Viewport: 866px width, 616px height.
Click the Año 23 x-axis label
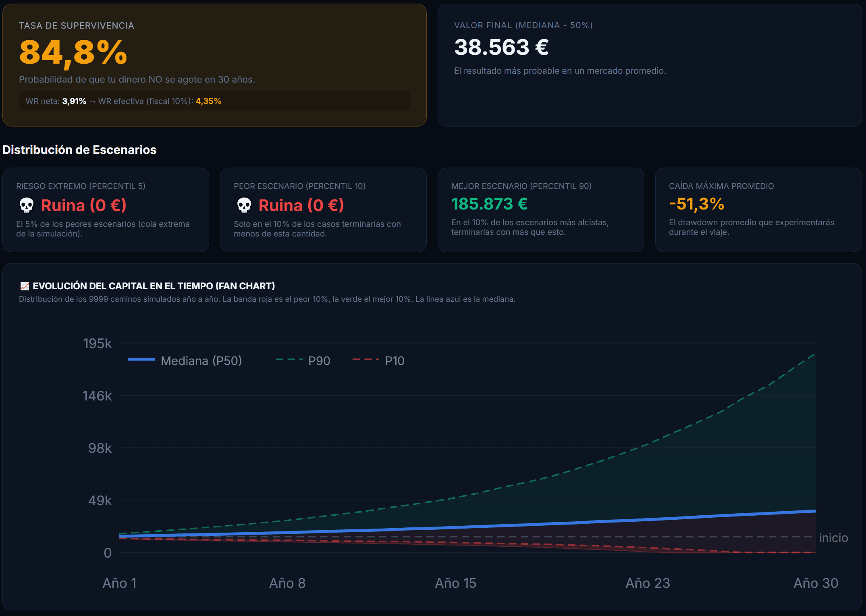[x=648, y=583]
